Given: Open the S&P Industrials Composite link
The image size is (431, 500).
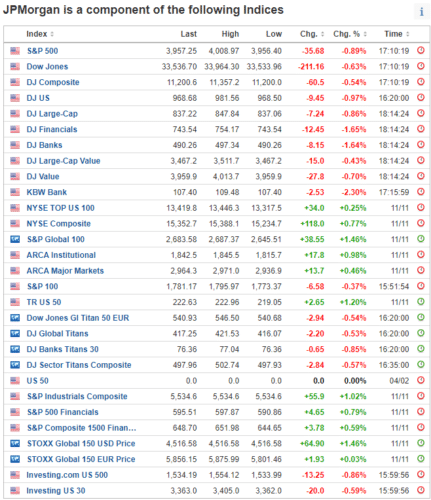Looking at the screenshot, I should click(x=77, y=396).
